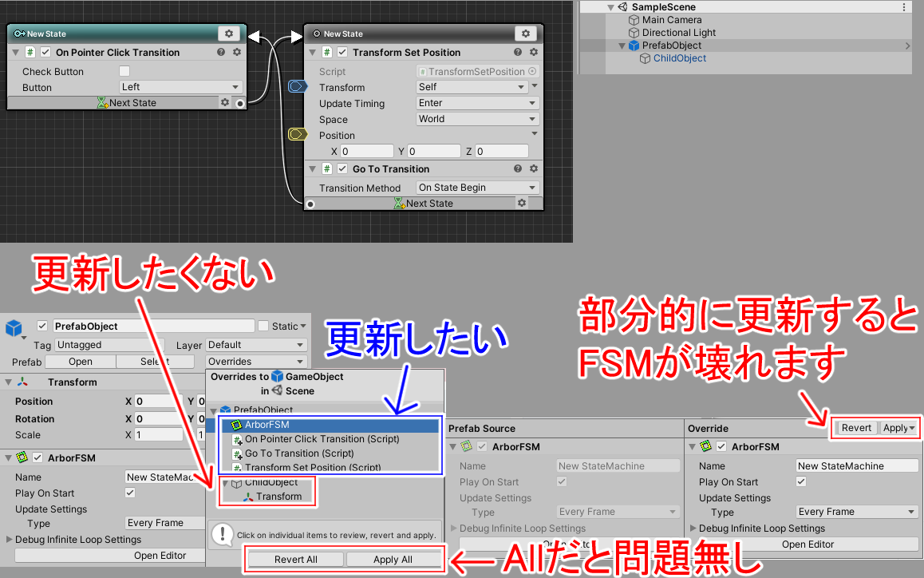Click the Position X input field
Viewport: 924px width, 578px height.
(366, 151)
